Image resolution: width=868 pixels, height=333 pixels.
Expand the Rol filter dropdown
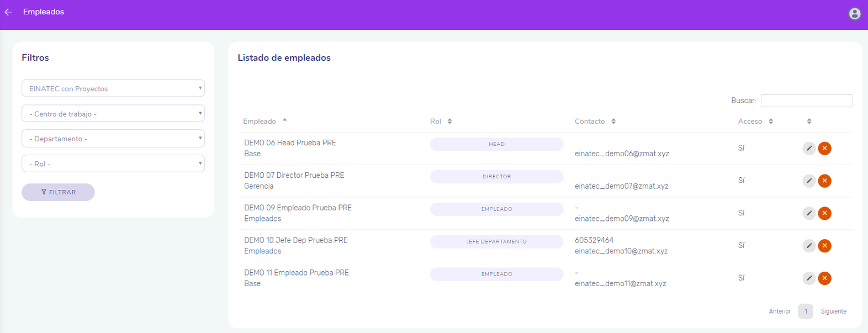(x=113, y=164)
